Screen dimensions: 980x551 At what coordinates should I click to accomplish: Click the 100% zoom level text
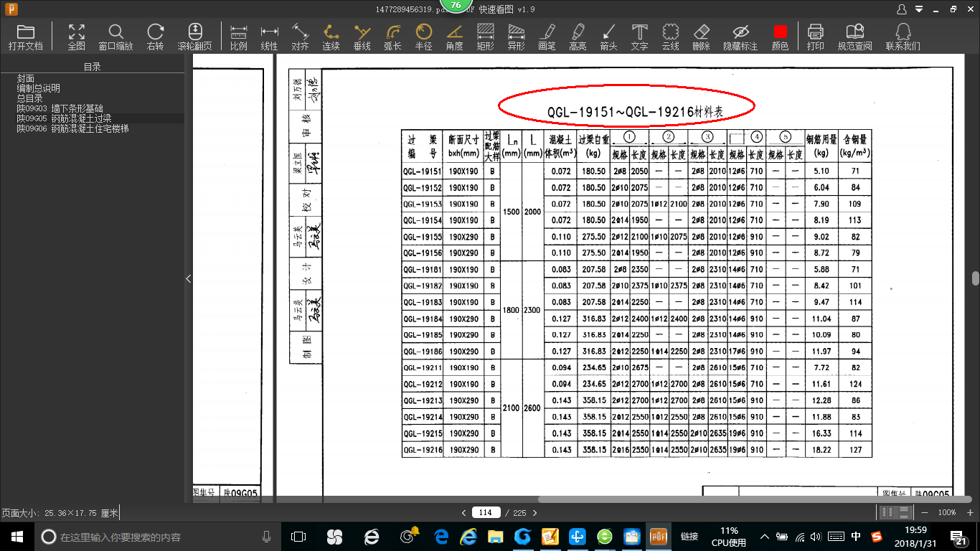click(x=947, y=512)
